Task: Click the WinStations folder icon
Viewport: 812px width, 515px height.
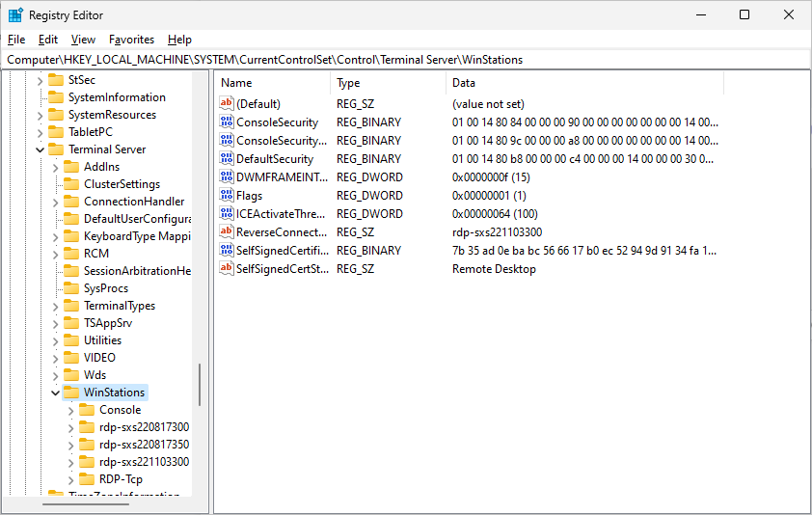Action: coord(71,393)
